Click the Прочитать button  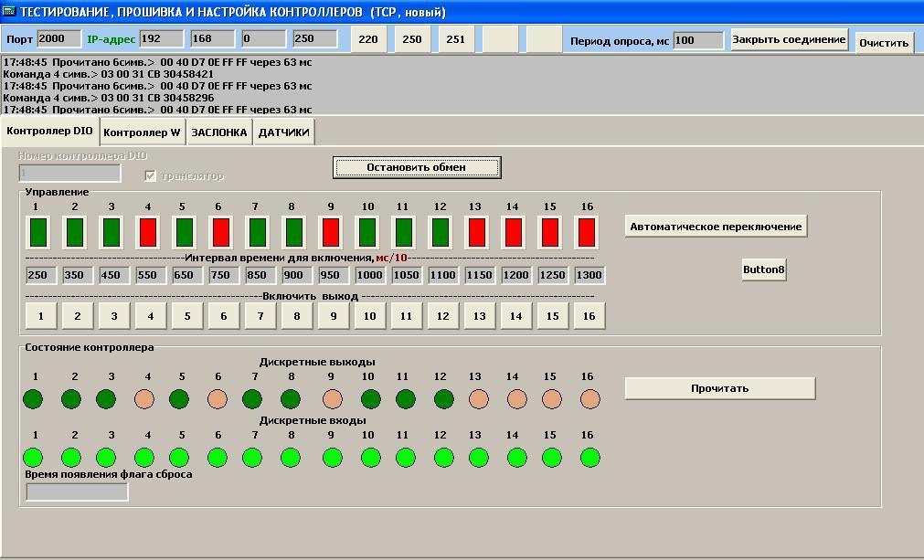click(x=719, y=388)
